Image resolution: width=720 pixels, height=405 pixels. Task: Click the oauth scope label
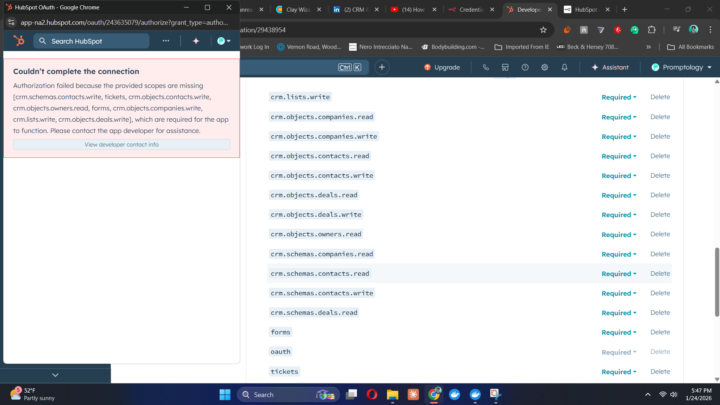click(x=281, y=352)
